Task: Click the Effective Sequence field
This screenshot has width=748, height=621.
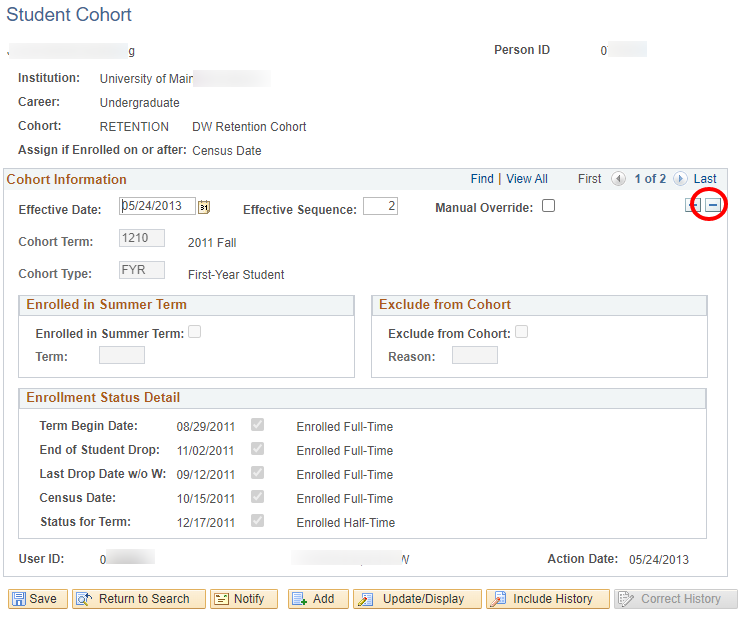Action: pos(380,206)
